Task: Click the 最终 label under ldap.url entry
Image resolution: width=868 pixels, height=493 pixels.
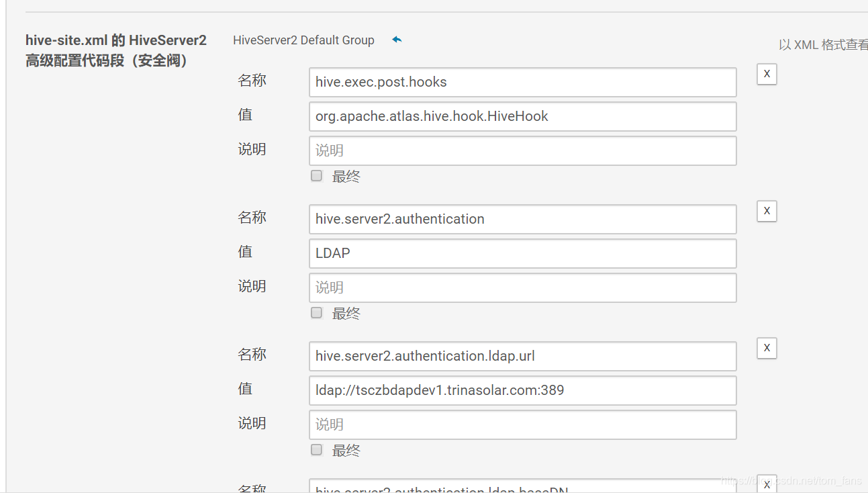Action: click(346, 451)
